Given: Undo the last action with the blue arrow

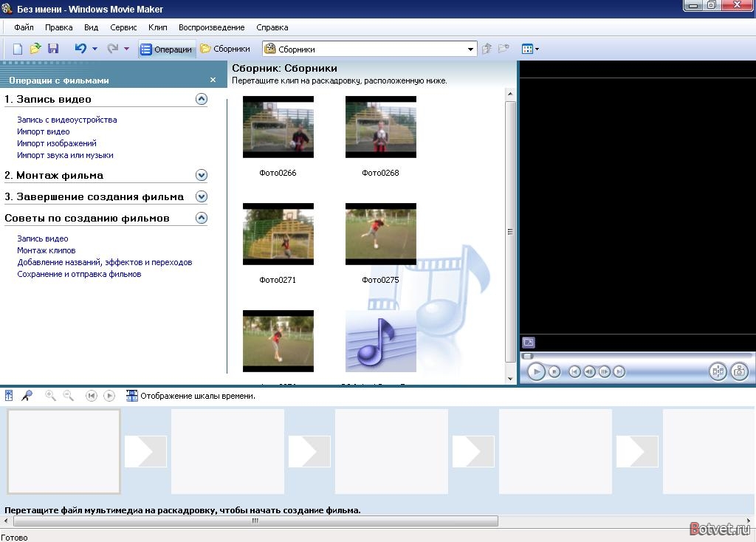Looking at the screenshot, I should pos(80,48).
